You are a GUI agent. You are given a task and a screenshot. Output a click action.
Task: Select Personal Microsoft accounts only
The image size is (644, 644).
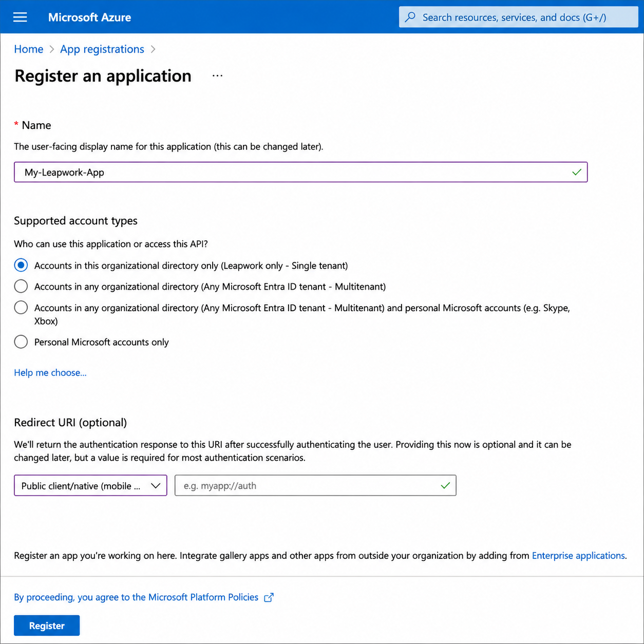point(21,342)
